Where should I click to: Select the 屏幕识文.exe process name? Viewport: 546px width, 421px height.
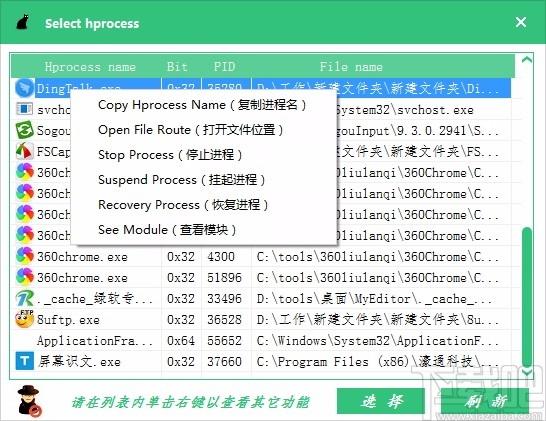pyautogui.click(x=79, y=361)
